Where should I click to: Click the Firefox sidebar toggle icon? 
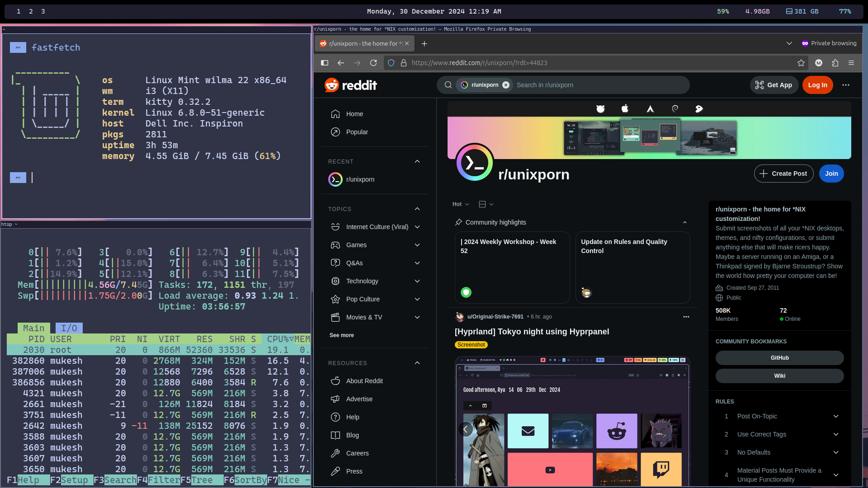point(325,63)
